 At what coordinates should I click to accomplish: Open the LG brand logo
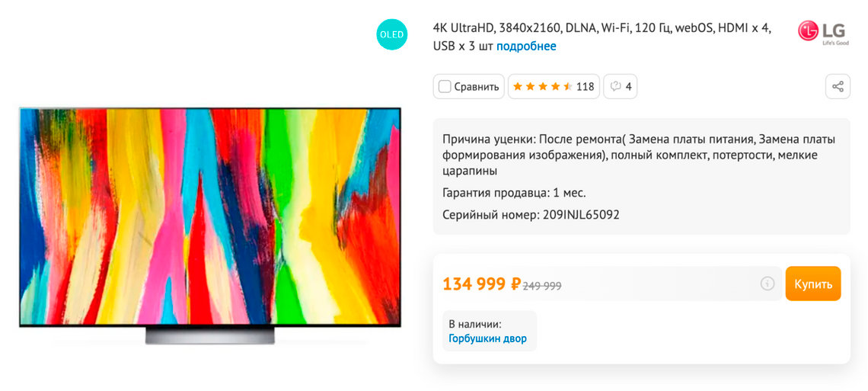(x=823, y=32)
